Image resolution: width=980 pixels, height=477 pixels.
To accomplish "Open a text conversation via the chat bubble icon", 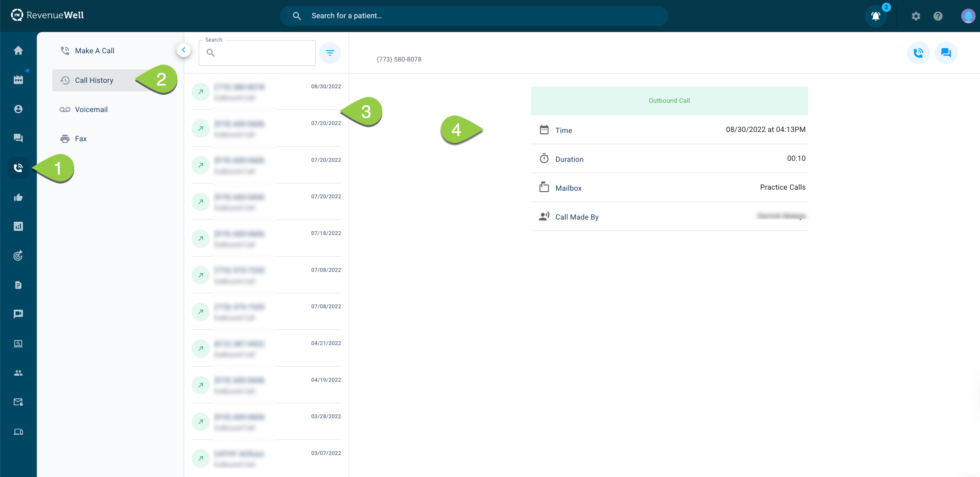I will (946, 53).
